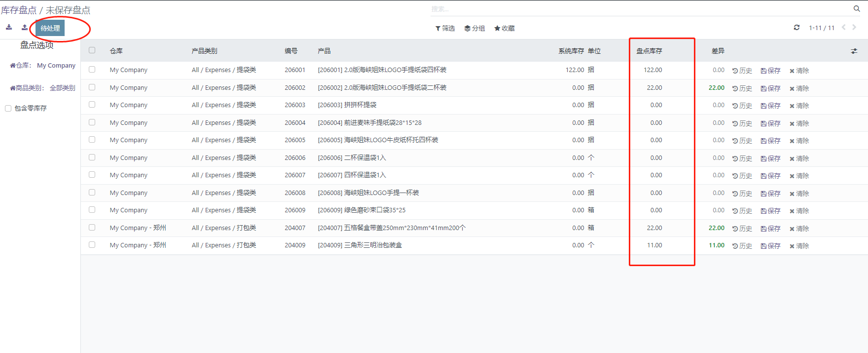
Task: Click the download icon in top-left toolbar
Action: tap(9, 28)
